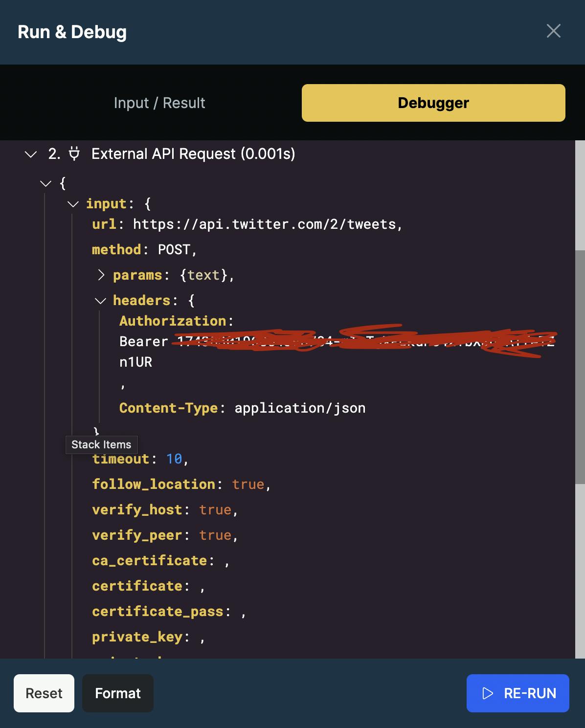Click the vertical scrollbar thumb
The height and width of the screenshot is (728, 585).
pos(580,367)
